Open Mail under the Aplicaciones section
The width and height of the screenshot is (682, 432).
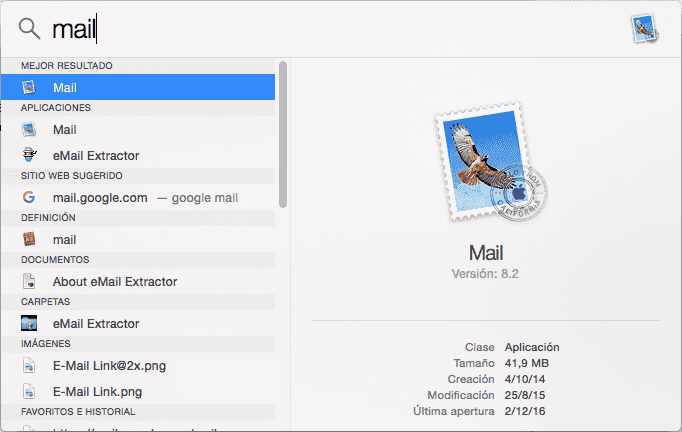tap(138, 129)
